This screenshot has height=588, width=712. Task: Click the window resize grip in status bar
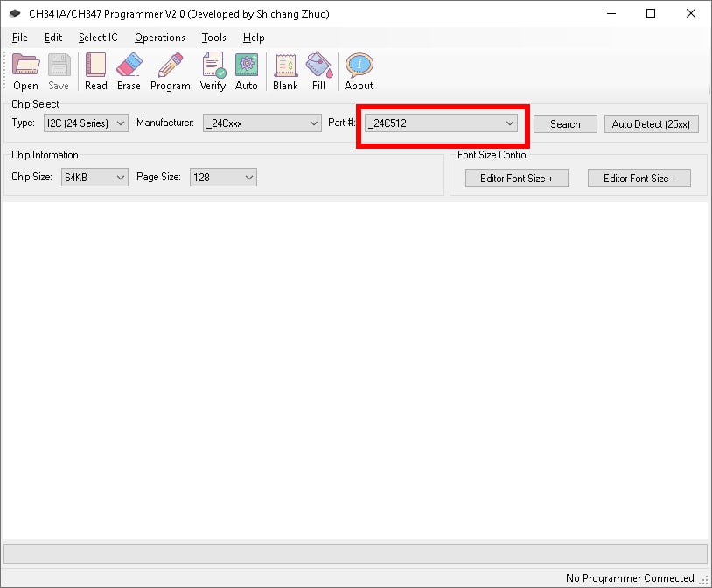[704, 580]
